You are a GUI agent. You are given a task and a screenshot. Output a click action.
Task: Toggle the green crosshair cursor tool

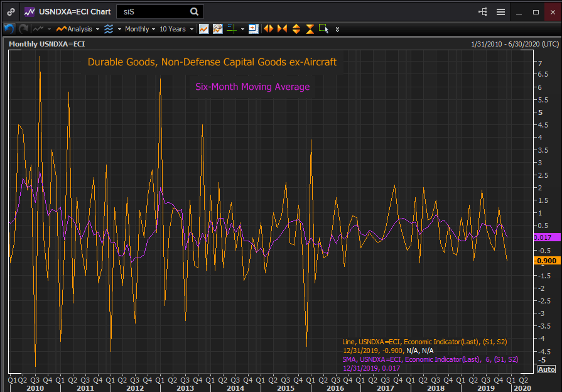[x=232, y=29]
